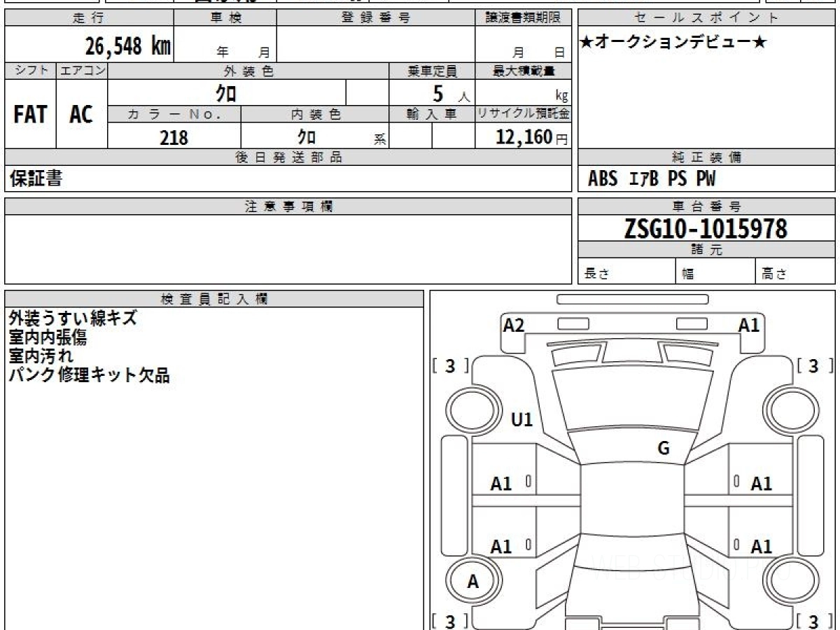
Task: Select the color number 218
Action: 174,137
